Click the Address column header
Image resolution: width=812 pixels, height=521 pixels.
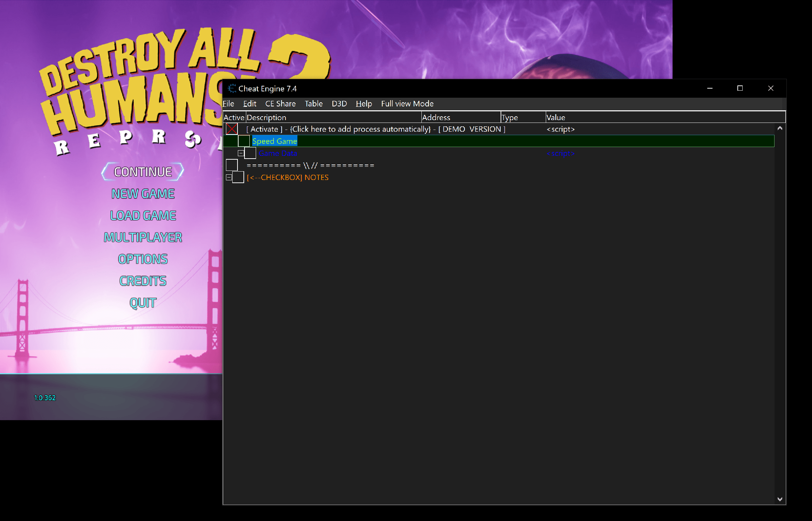coord(436,117)
